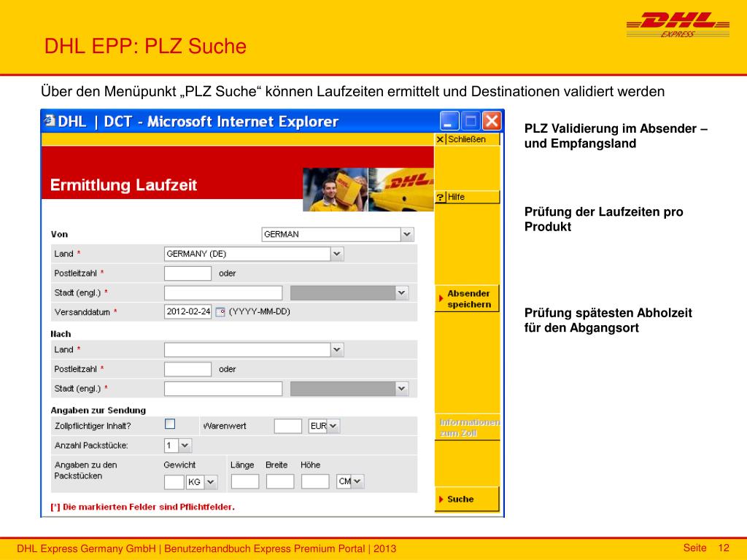The image size is (747, 560).
Task: Click the DHL van photo in the banner
Action: coord(401,190)
